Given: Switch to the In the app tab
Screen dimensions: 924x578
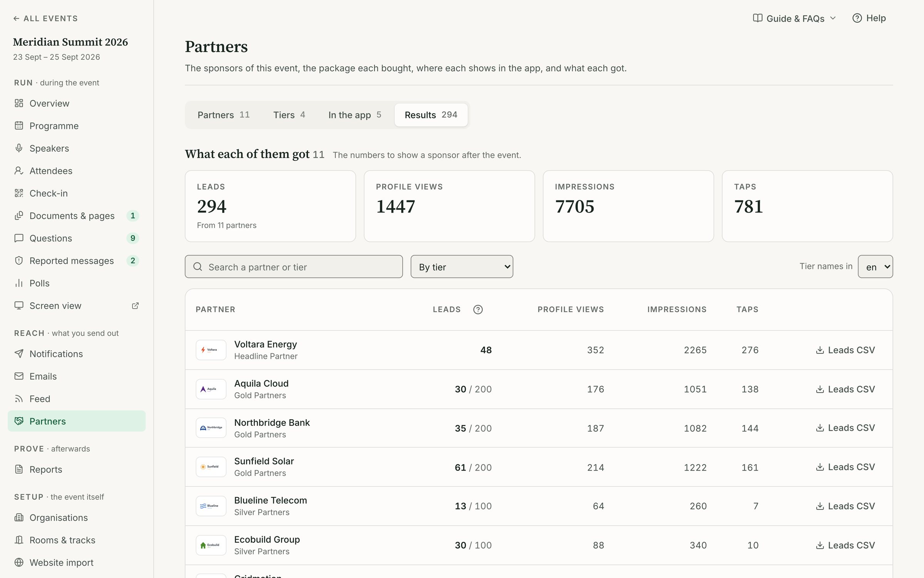Looking at the screenshot, I should (x=355, y=115).
